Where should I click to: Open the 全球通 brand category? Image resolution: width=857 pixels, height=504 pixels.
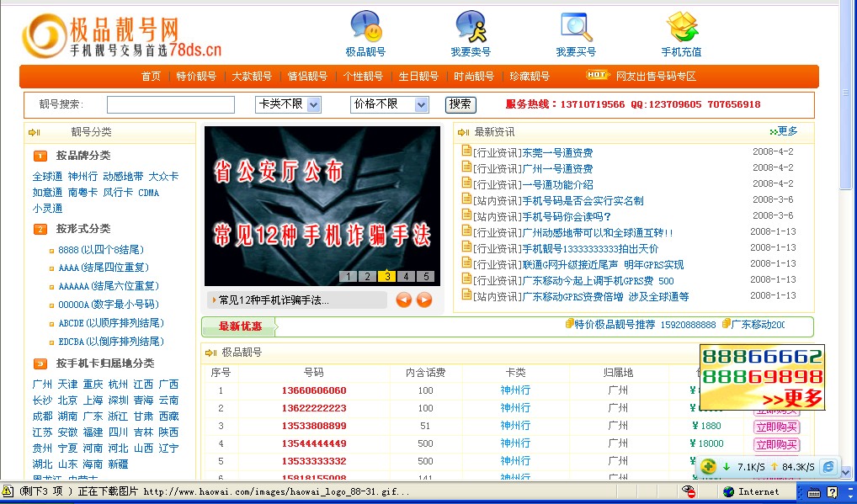[x=47, y=177]
